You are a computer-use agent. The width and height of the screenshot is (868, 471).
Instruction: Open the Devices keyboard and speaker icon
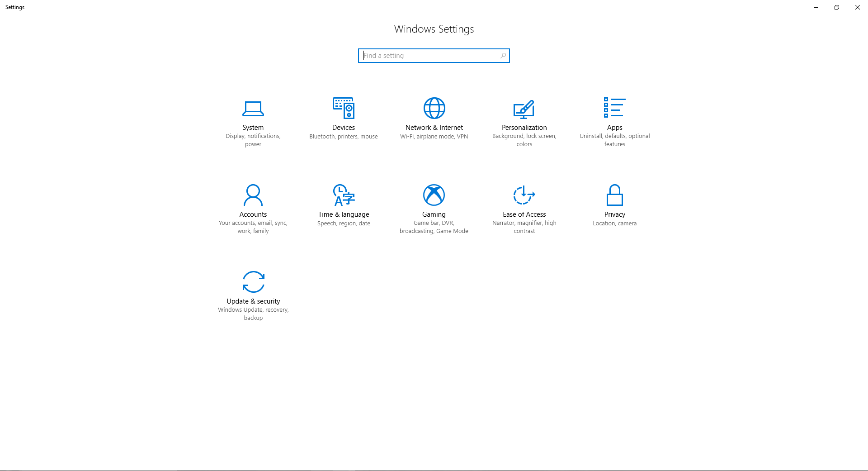pos(344,108)
